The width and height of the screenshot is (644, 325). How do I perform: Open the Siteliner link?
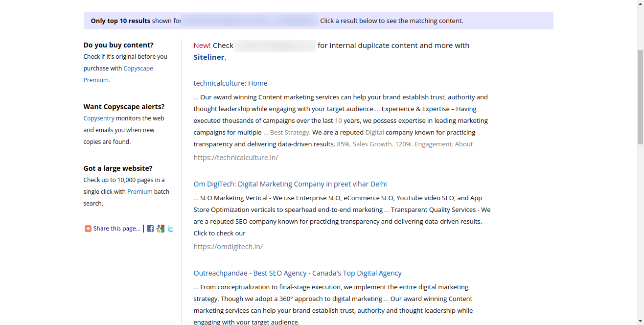208,57
